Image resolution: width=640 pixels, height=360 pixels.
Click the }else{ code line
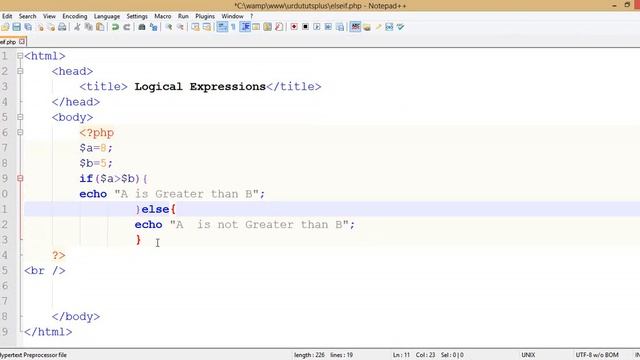pos(156,209)
